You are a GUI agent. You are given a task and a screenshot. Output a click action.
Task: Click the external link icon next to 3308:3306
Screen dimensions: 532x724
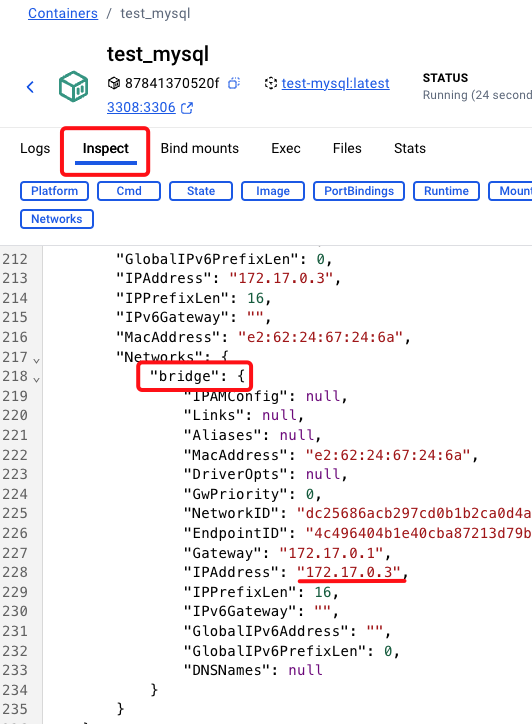[187, 108]
